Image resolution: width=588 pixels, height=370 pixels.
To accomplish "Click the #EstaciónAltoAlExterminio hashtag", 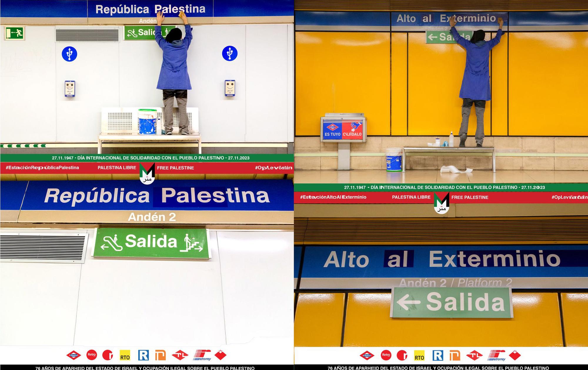I will click(x=333, y=197).
